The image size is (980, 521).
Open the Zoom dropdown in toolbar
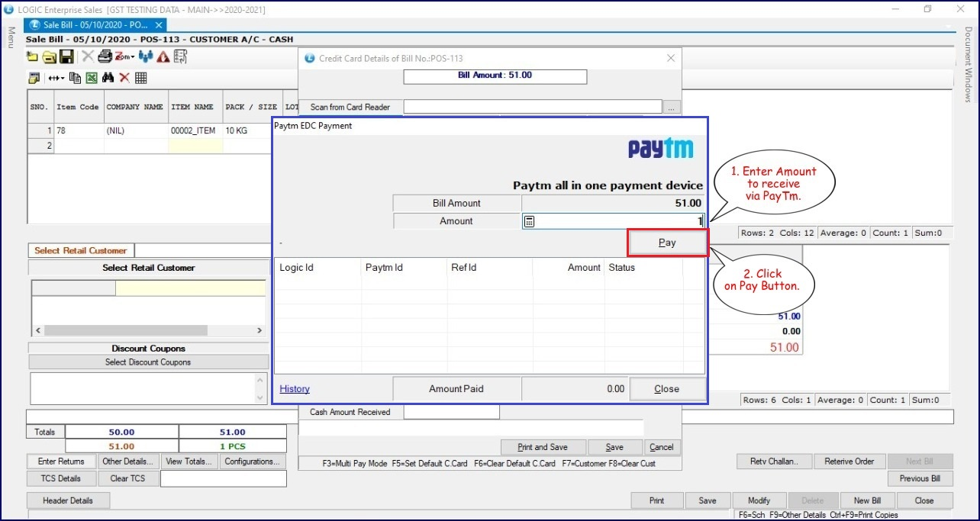[x=124, y=57]
